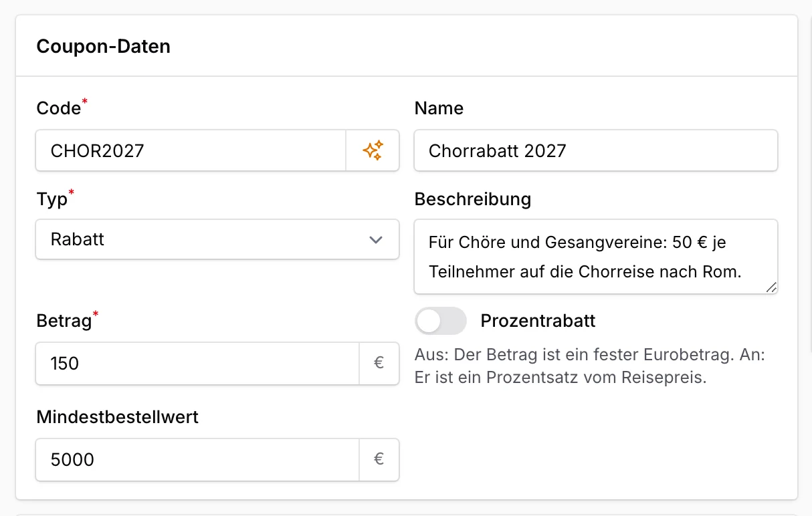The image size is (812, 516).
Task: Open the Typ dropdown showing Rabatt
Action: click(x=217, y=239)
